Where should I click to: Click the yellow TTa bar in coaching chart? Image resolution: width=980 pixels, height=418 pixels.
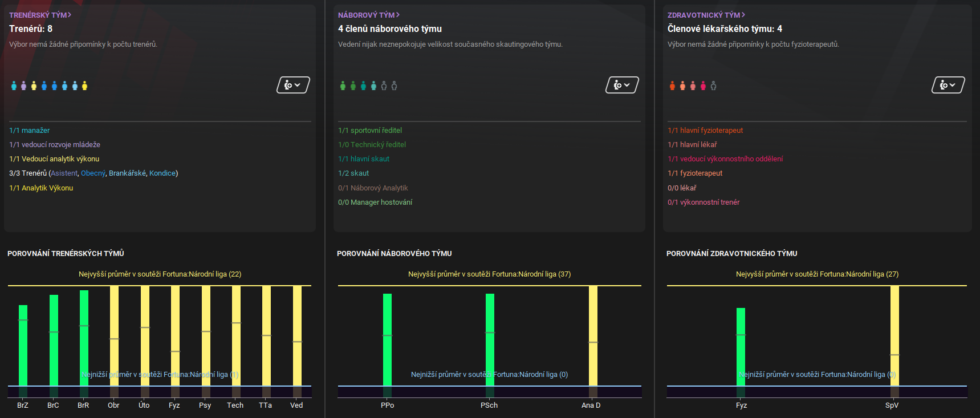point(266,336)
